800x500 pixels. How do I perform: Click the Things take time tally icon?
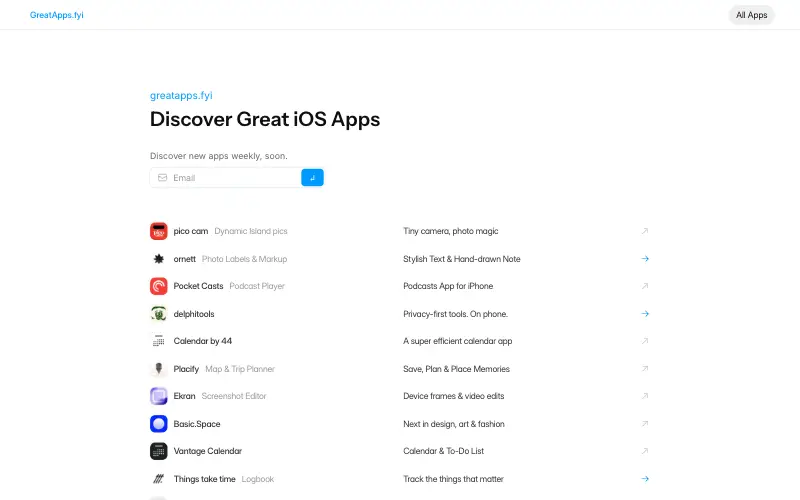[159, 479]
